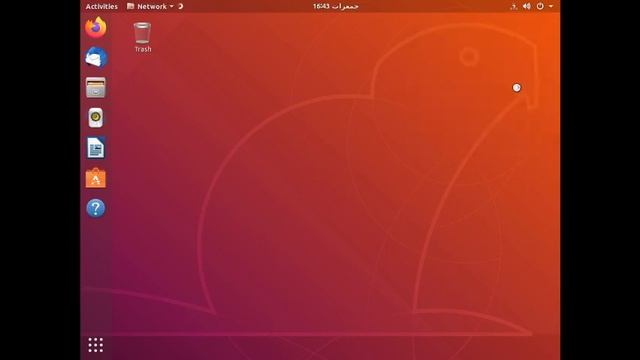
Task: Launch Firefox from the dock
Action: (x=96, y=27)
